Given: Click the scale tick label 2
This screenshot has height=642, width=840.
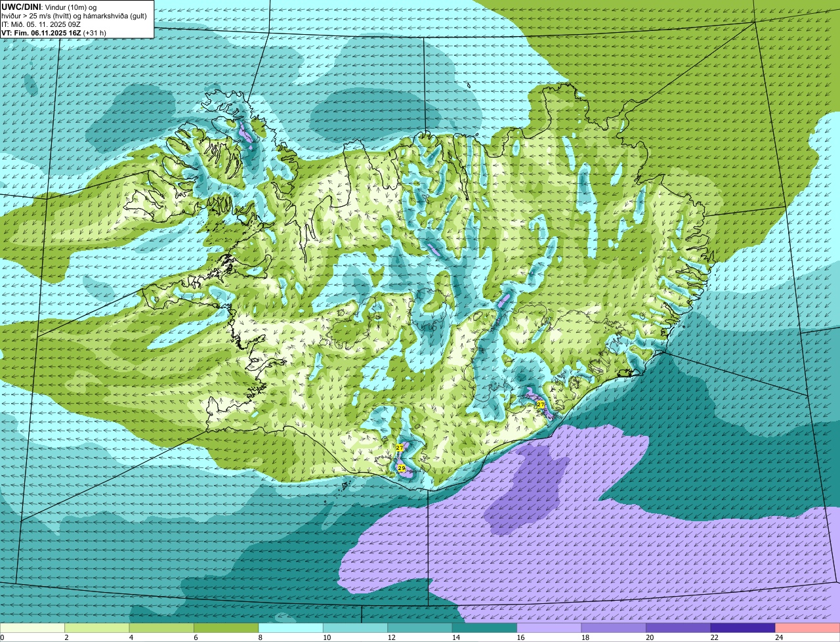Looking at the screenshot, I should pyautogui.click(x=66, y=637).
